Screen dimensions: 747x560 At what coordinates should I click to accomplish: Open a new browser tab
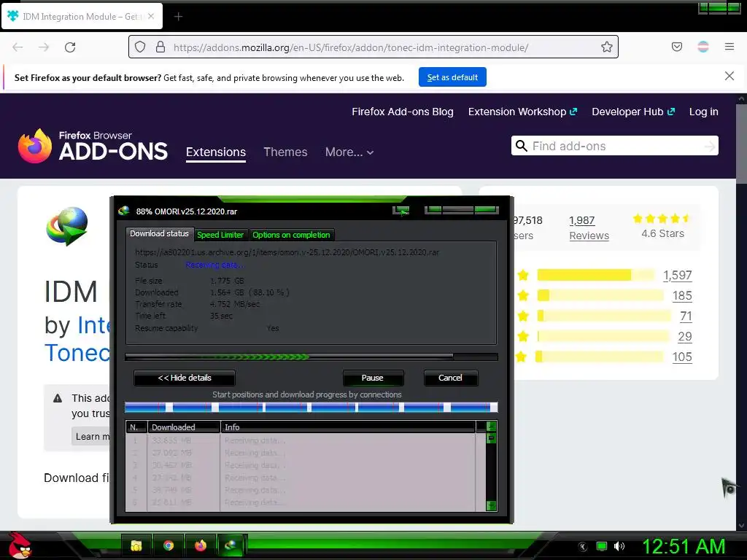[x=178, y=17]
